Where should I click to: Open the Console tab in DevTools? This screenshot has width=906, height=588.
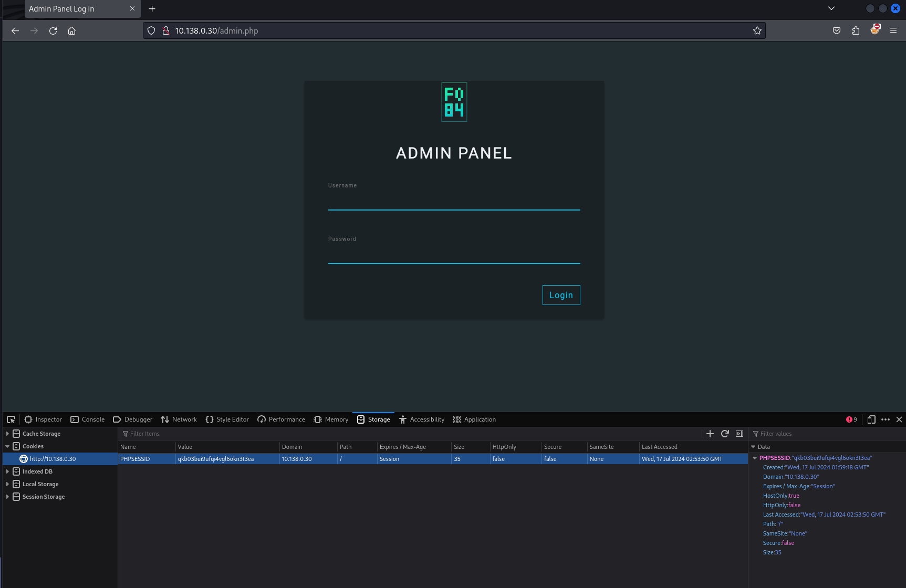(88, 419)
